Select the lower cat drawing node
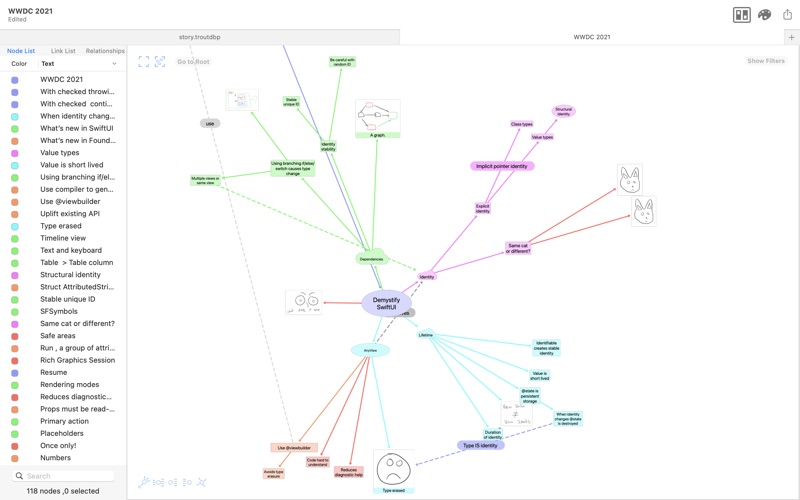The image size is (800, 500). pos(643,211)
